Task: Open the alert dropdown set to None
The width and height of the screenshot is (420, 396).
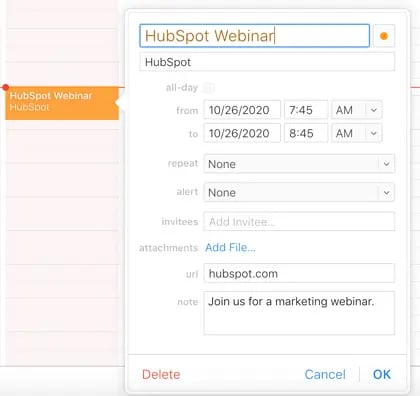Action: coord(299,192)
